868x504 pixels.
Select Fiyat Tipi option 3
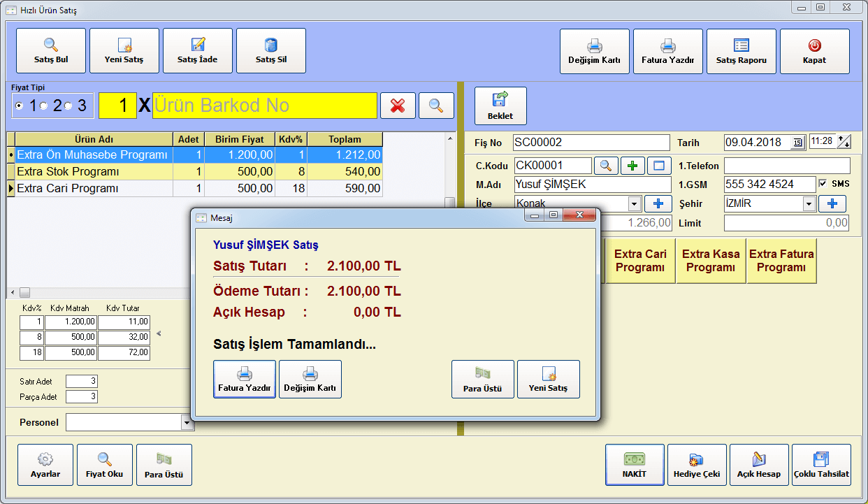(68, 106)
